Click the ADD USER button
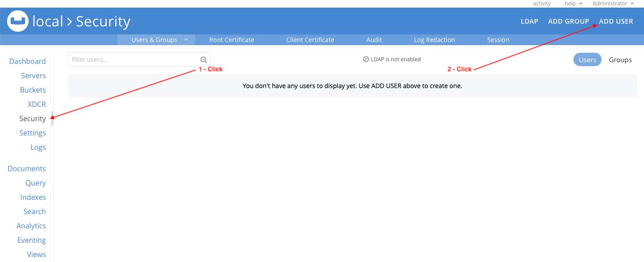Viewport: 644px width, 262px height. point(616,21)
